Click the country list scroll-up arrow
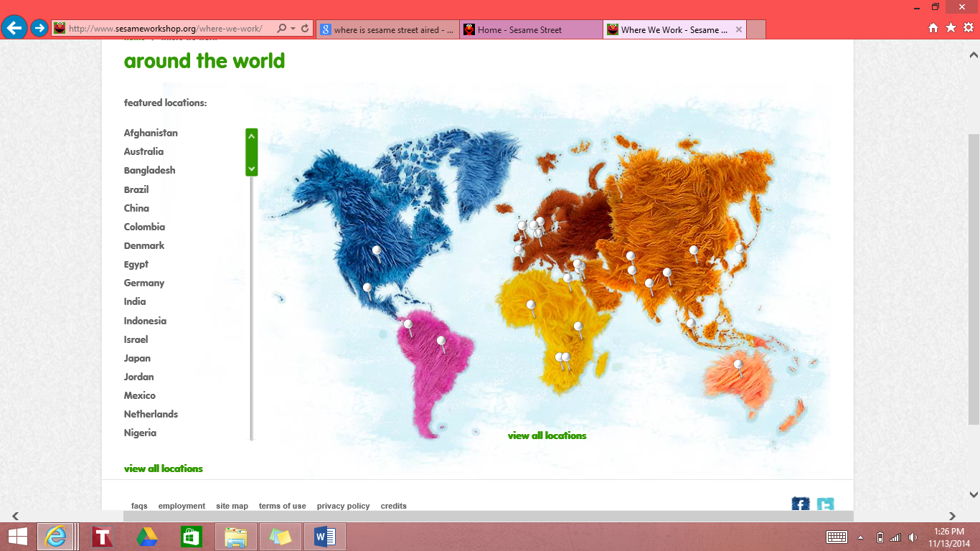 tap(251, 135)
